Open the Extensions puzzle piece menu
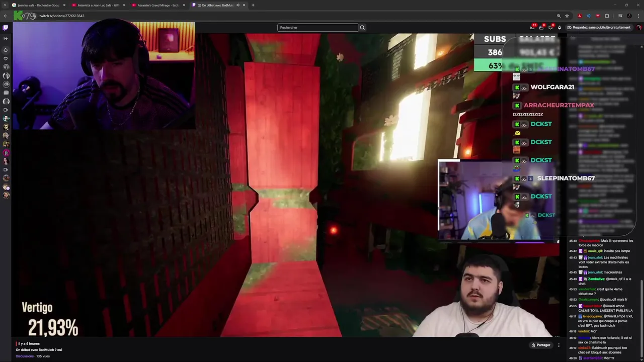 (607, 16)
